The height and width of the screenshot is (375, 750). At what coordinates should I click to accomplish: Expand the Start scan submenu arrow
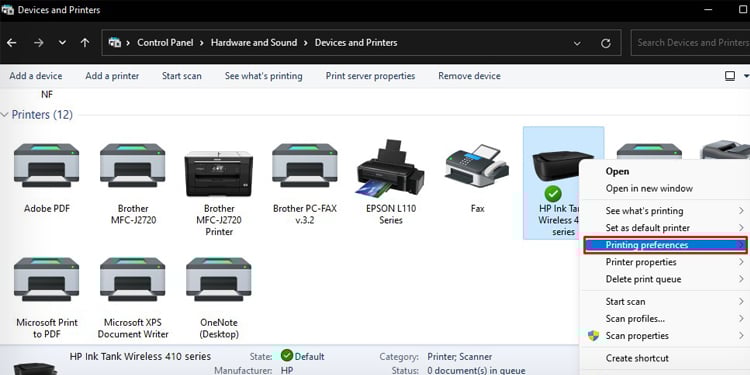point(741,302)
